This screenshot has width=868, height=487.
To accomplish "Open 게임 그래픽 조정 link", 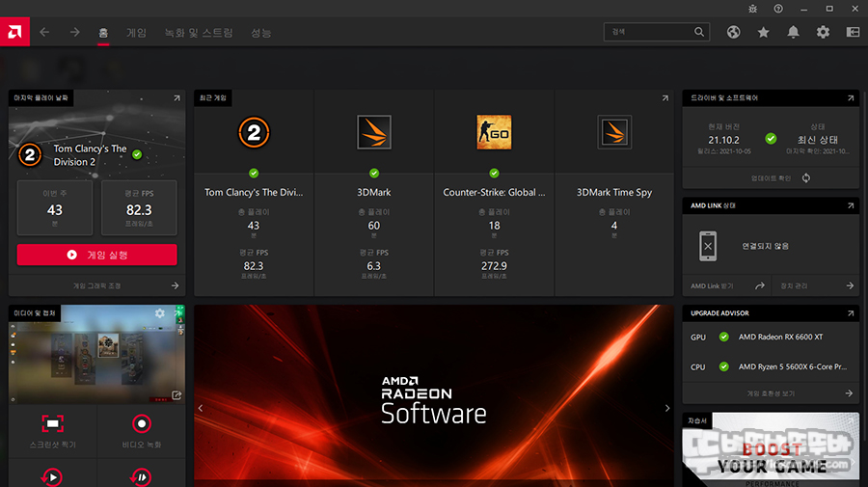I will pos(96,285).
